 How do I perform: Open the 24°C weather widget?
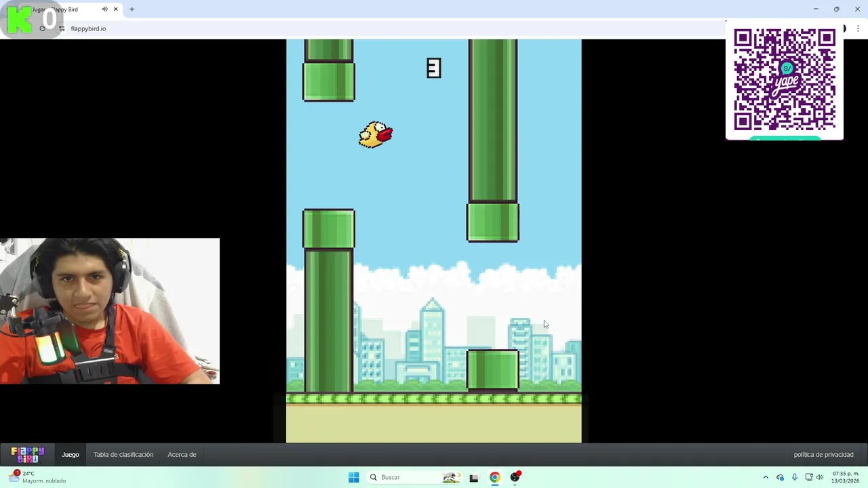click(39, 477)
